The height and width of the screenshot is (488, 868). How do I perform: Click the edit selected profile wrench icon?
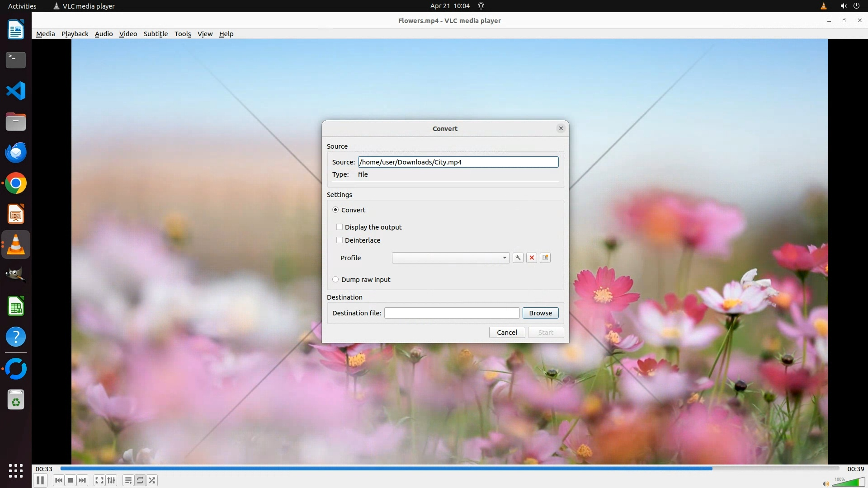pos(518,258)
